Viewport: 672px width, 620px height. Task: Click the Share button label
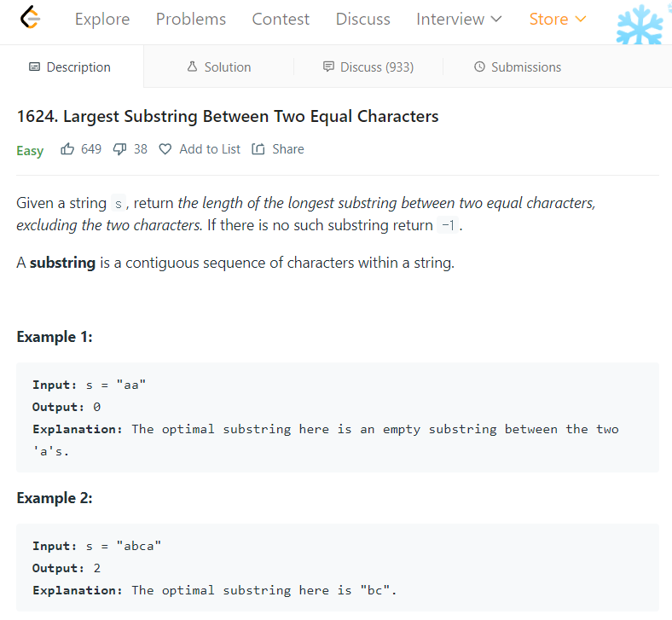pos(288,149)
